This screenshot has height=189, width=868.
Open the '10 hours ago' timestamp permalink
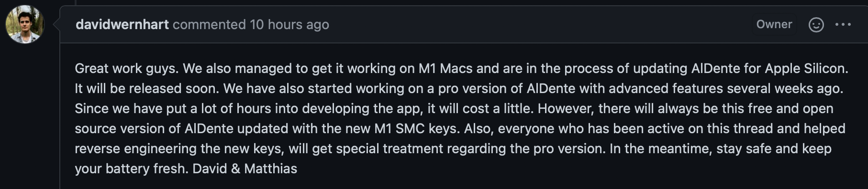click(289, 24)
